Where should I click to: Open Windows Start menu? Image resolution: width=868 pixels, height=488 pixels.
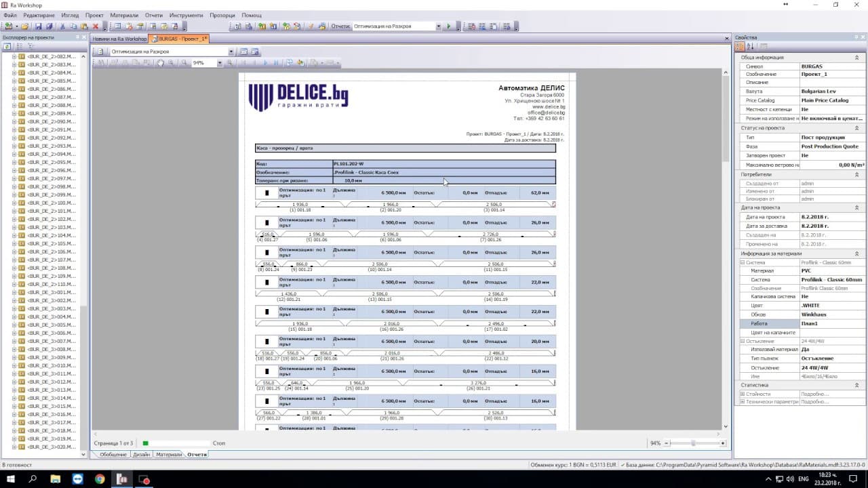click(12, 479)
